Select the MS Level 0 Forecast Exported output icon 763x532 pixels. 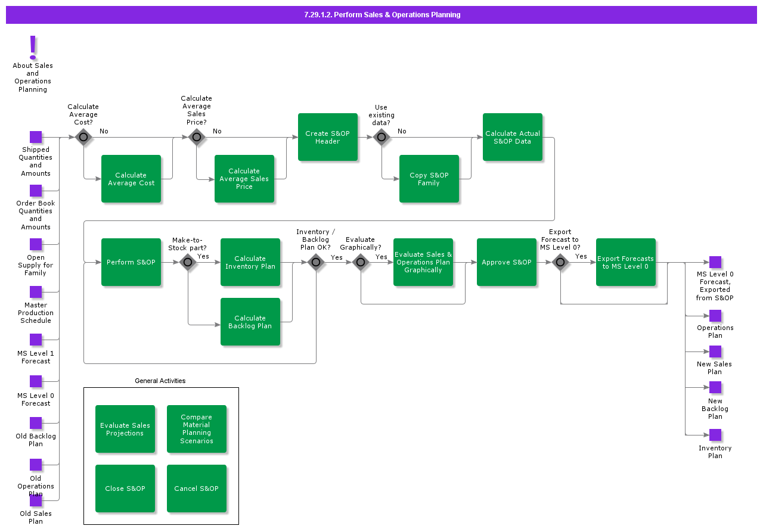pyautogui.click(x=715, y=262)
